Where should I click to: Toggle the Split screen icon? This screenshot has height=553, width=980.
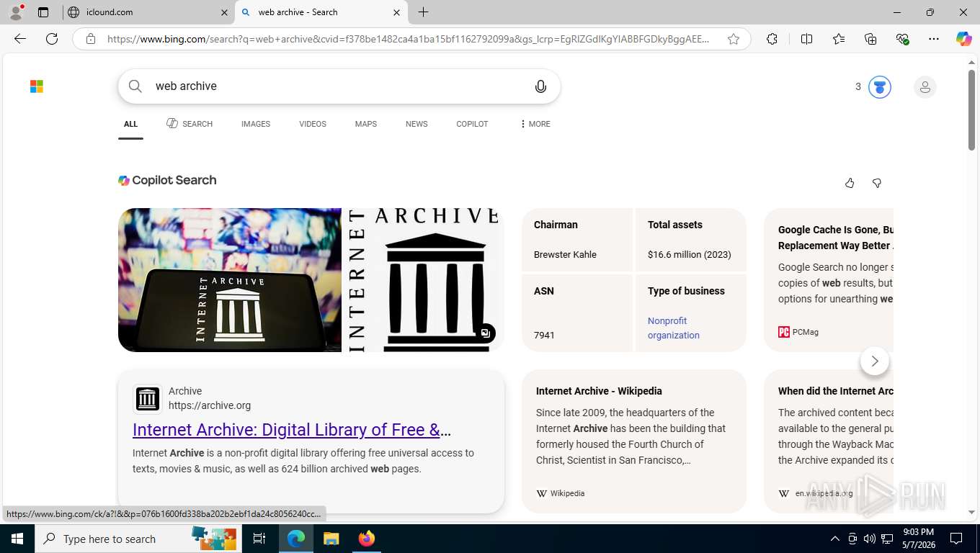pyautogui.click(x=806, y=39)
